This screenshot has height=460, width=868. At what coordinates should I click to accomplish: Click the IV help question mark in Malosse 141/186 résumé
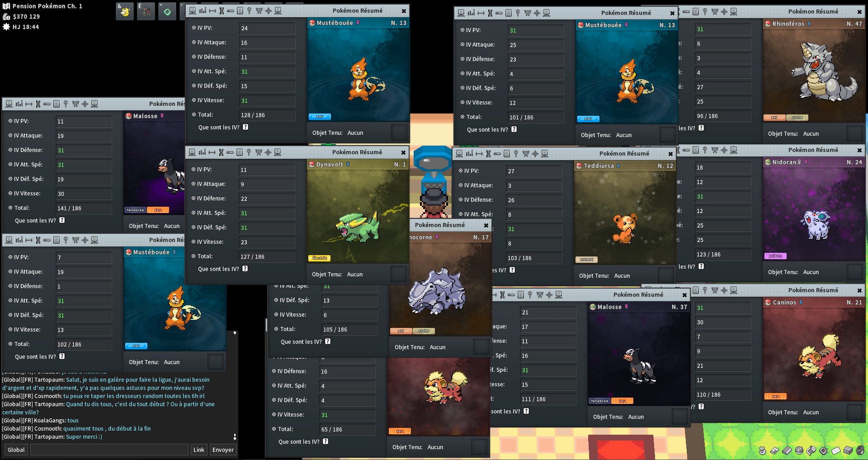62,220
